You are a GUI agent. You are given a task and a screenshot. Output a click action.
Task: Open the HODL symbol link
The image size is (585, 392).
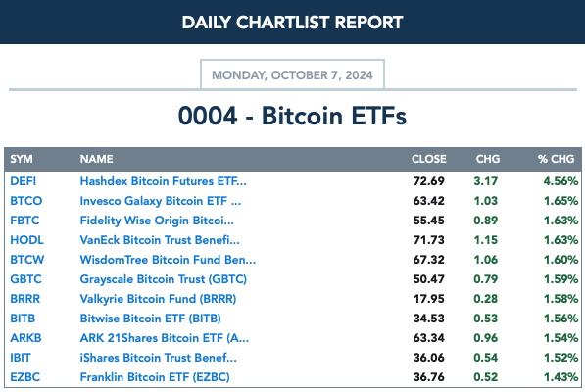(26, 240)
